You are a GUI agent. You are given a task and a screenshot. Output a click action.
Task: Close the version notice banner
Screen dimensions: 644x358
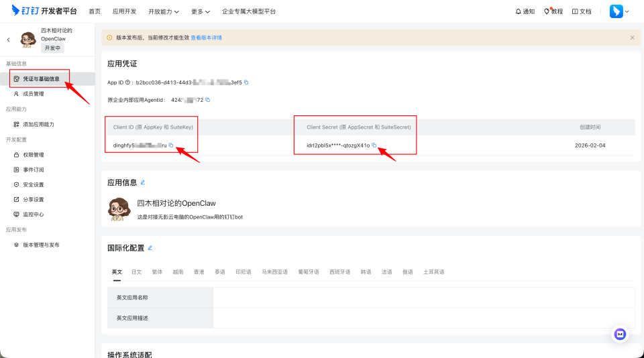pos(632,38)
